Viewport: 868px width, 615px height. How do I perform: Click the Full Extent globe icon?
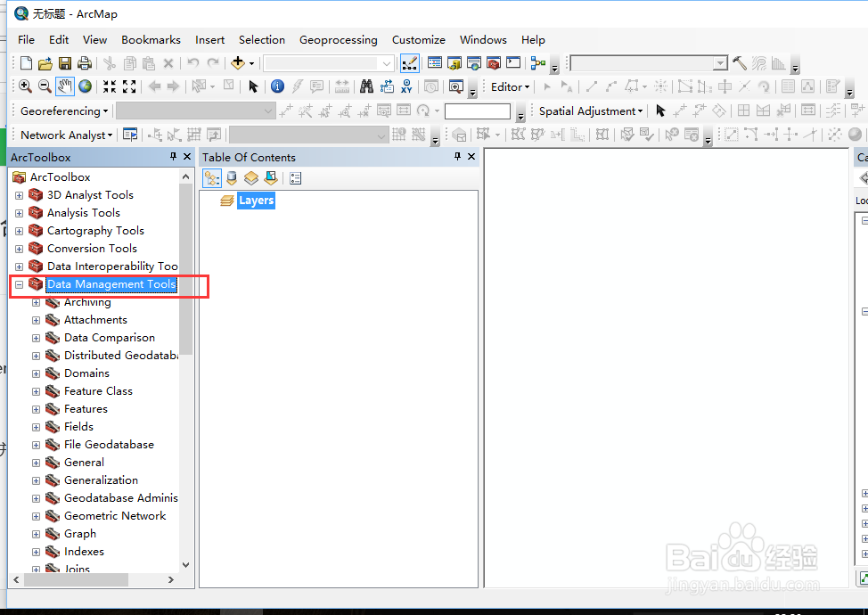click(x=85, y=86)
